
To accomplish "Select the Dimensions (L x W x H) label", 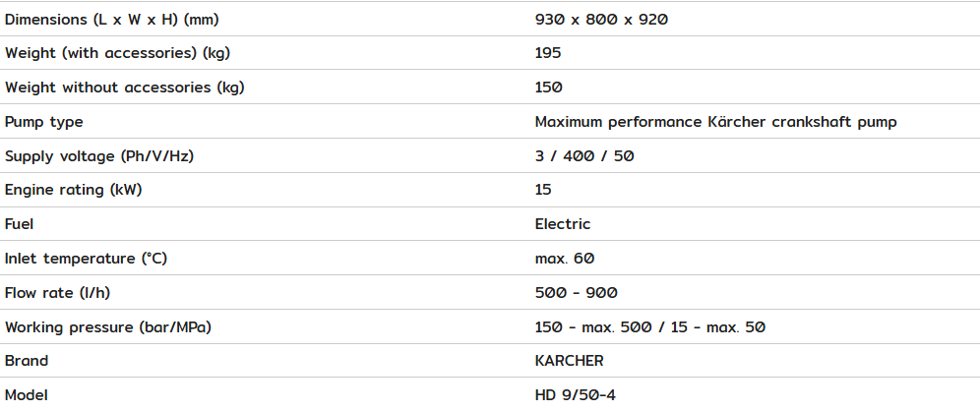I will pos(112,20).
